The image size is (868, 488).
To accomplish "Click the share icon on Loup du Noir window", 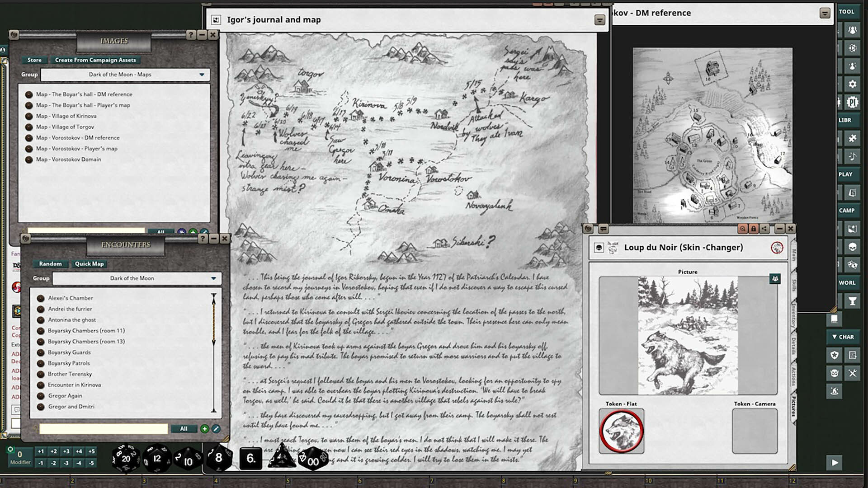I will 764,229.
